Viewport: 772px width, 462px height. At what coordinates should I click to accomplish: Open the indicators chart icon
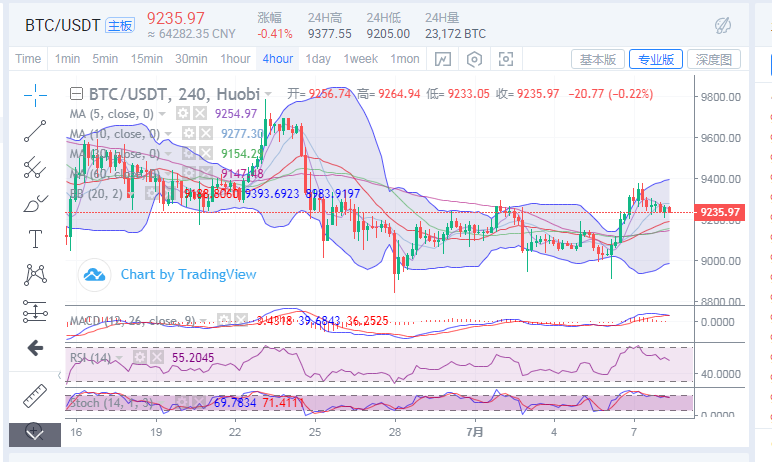tap(443, 60)
